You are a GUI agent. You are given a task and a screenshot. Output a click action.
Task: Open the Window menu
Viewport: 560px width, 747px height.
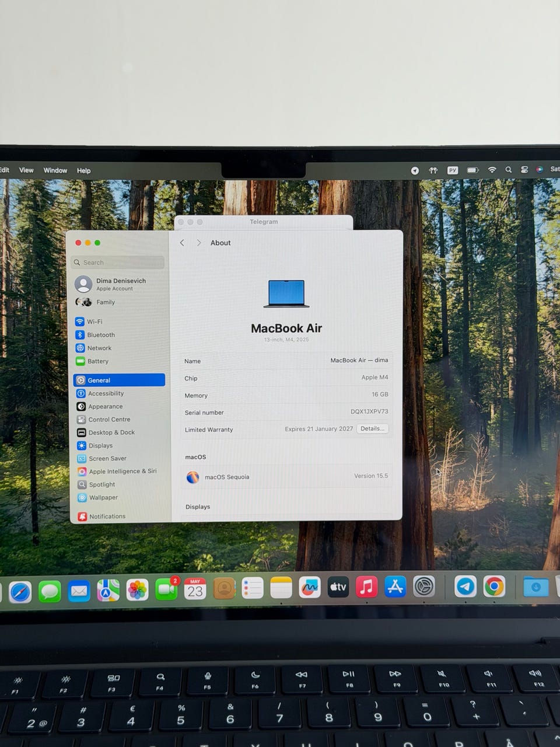click(x=55, y=170)
